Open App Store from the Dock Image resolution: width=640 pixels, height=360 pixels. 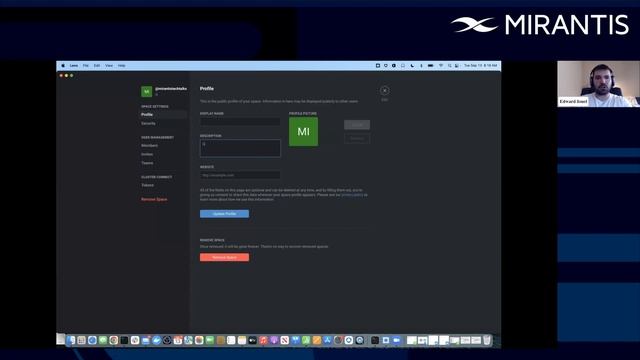click(327, 340)
